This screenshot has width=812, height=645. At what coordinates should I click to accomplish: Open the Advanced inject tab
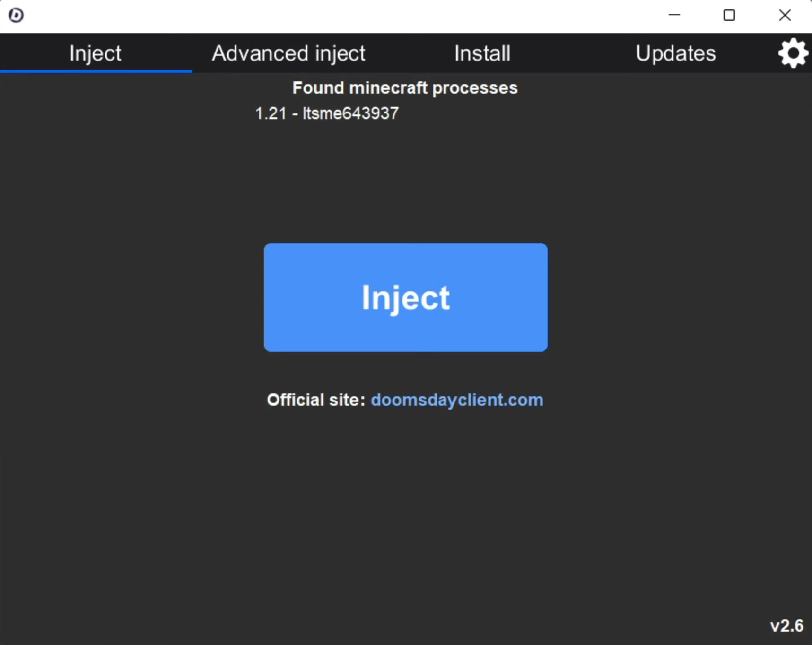click(288, 53)
